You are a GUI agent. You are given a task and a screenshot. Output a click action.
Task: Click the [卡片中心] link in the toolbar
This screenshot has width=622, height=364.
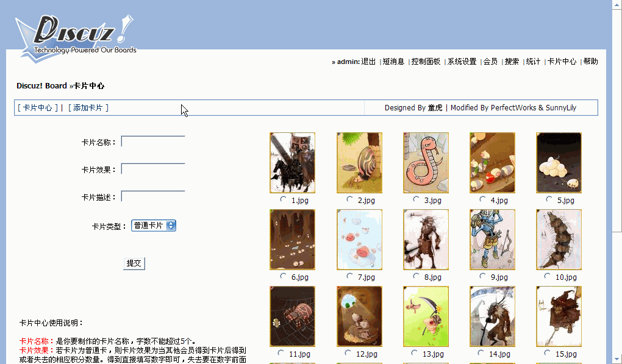pyautogui.click(x=38, y=108)
